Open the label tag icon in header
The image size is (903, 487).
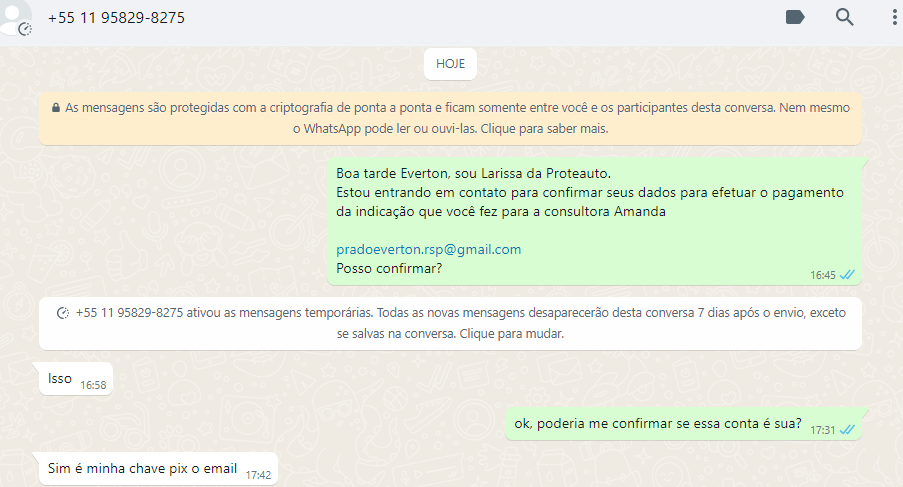point(795,17)
